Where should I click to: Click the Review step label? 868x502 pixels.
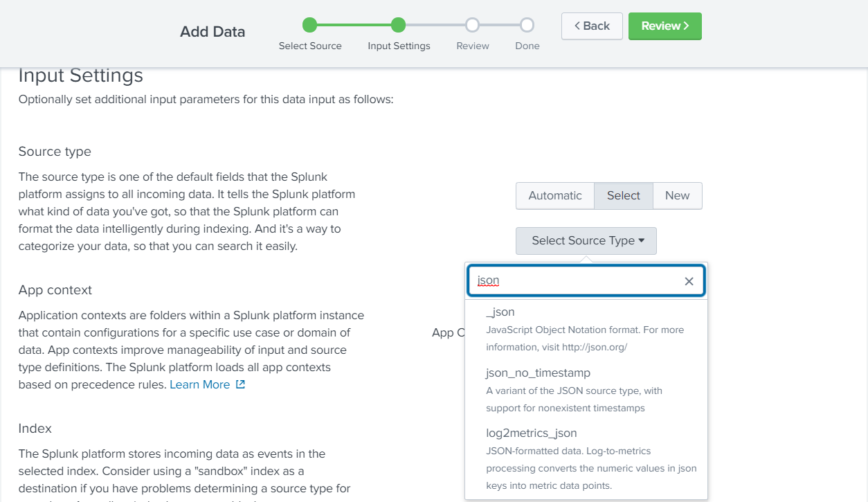[473, 46]
